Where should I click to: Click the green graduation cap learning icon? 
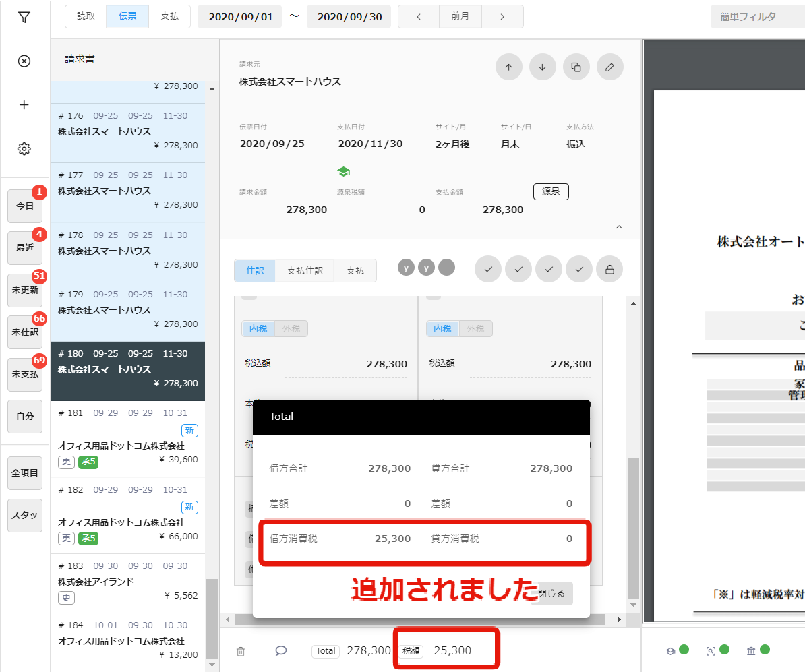click(343, 171)
